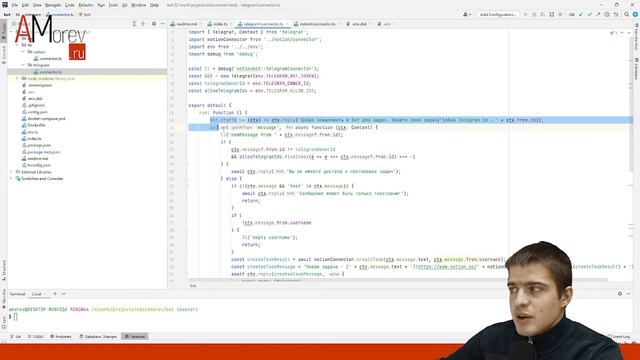Click the JetBrains avatar icon in top-right
Image resolution: width=640 pixels, height=360 pixels.
coord(636,14)
